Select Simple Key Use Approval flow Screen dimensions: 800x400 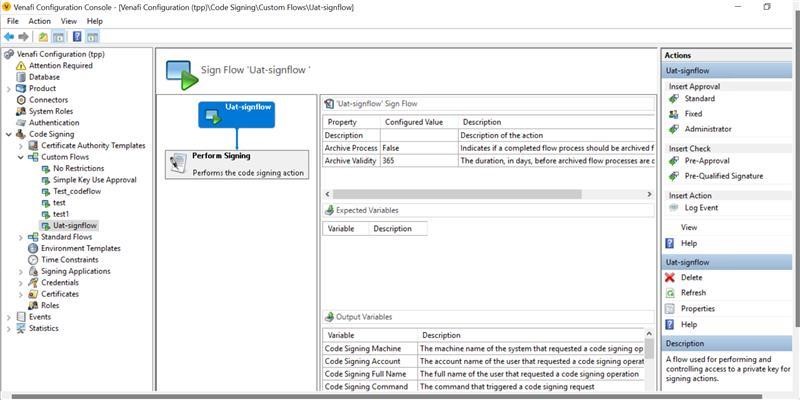[94, 180]
